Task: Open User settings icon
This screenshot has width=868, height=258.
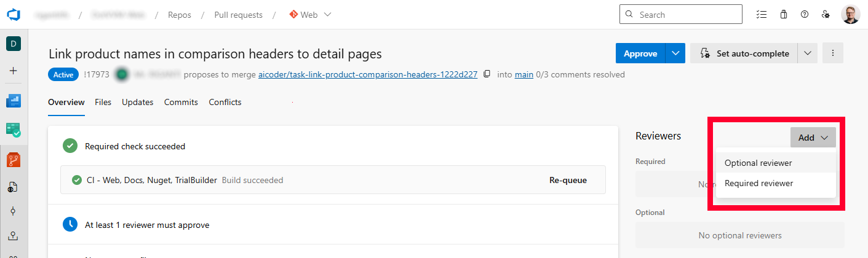Action: 826,15
